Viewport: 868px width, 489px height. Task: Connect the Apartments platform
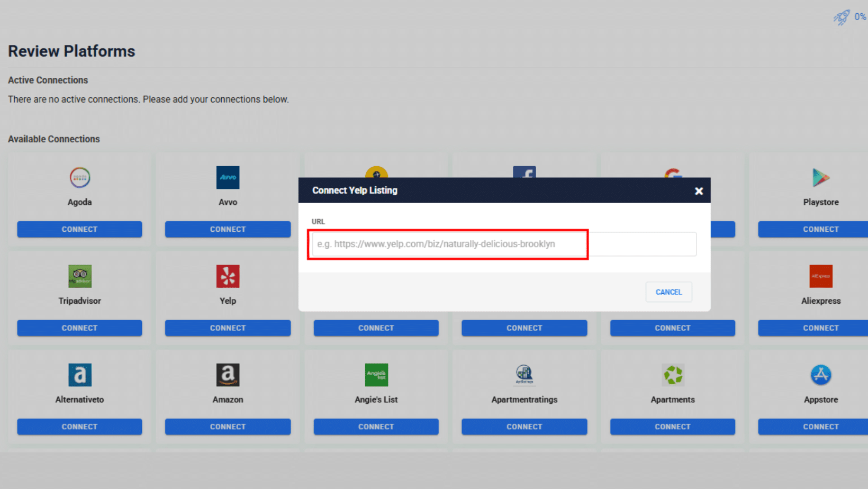(x=673, y=427)
